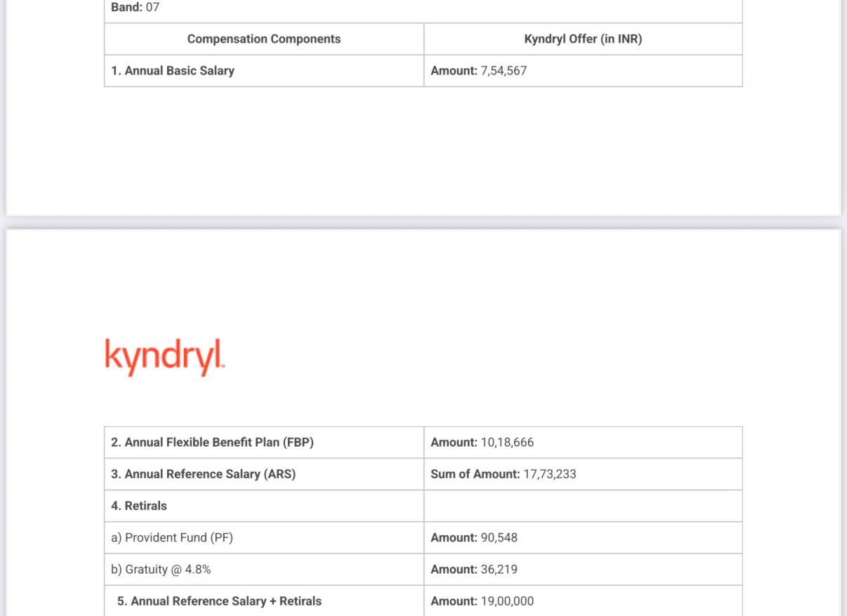Image resolution: width=847 pixels, height=616 pixels.
Task: Click blank area below the first table
Action: [423, 151]
